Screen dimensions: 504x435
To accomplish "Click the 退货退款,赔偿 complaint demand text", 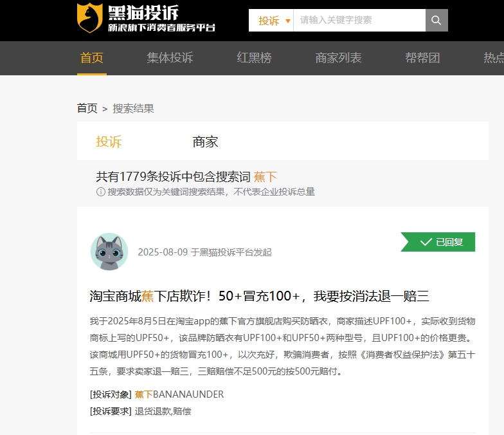I will [x=163, y=411].
